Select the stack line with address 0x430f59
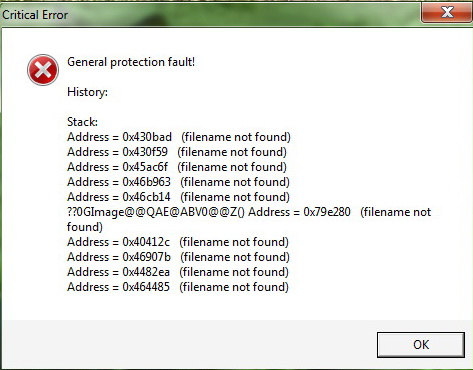 point(177,152)
